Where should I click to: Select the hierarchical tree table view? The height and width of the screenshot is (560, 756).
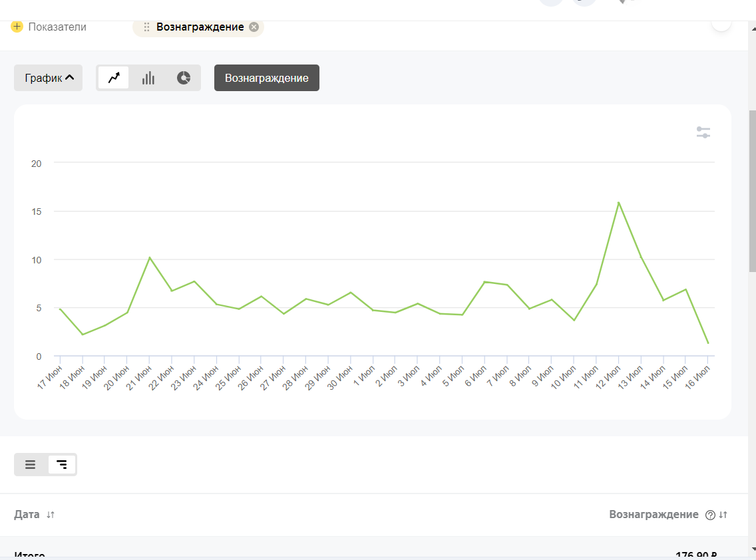click(62, 464)
